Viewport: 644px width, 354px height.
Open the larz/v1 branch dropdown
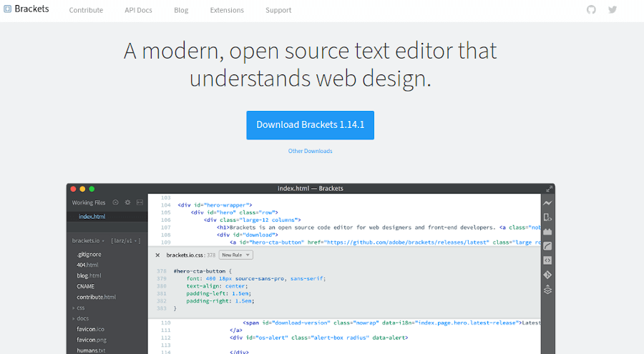tap(126, 241)
